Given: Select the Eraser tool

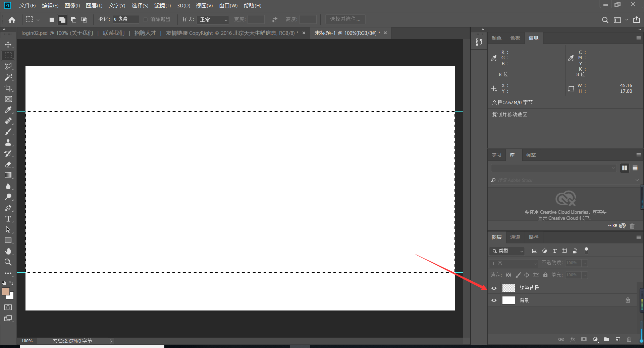Looking at the screenshot, I should click(8, 164).
